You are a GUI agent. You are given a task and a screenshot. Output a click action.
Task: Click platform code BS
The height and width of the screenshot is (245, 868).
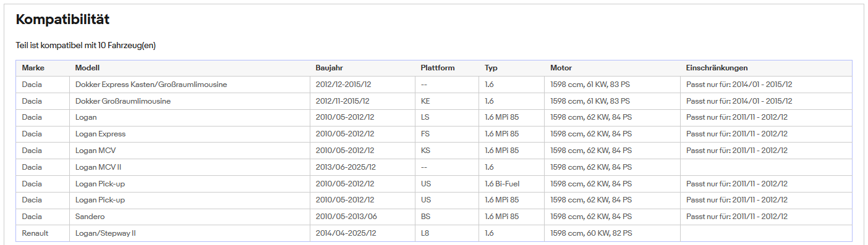tap(425, 217)
